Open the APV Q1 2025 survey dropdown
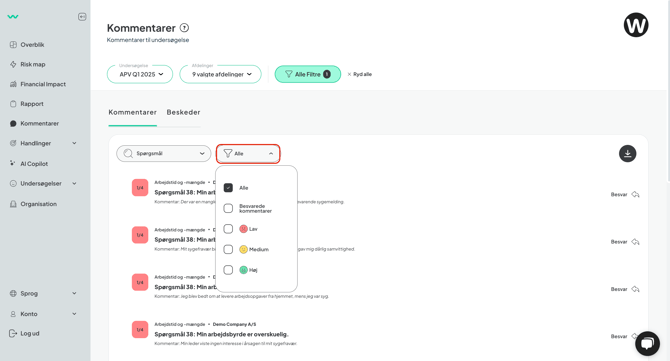Viewport: 670px width, 361px height. (x=140, y=74)
